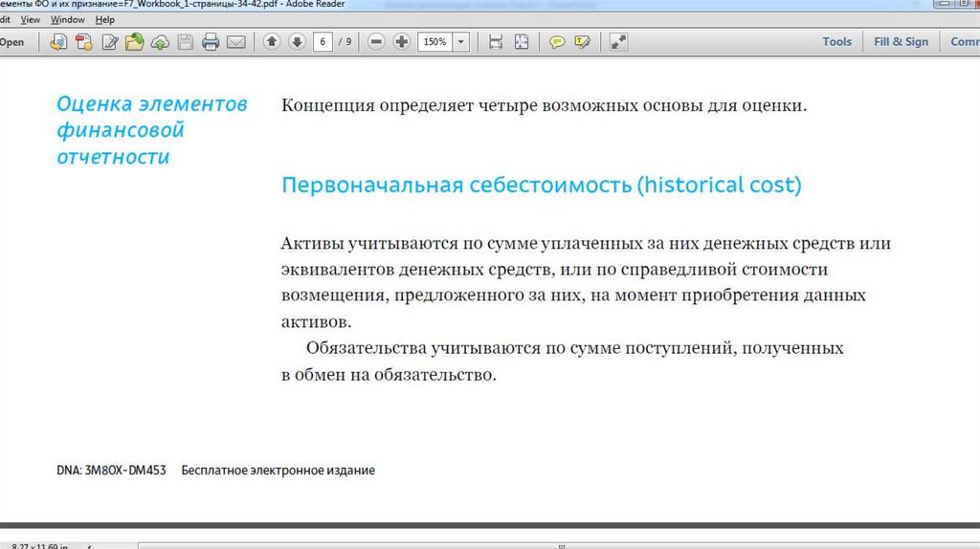
Task: Go to previous page with up arrow
Action: [x=272, y=42]
